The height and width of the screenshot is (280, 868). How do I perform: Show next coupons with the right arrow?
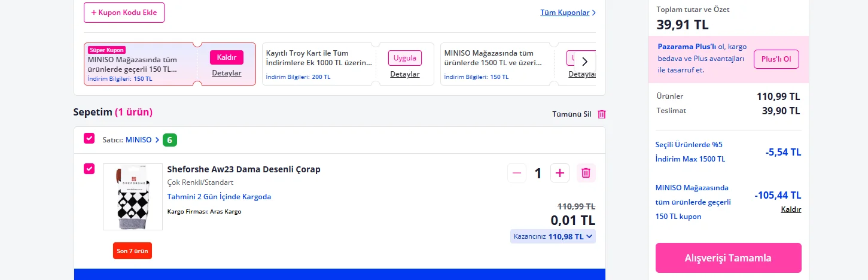point(585,62)
